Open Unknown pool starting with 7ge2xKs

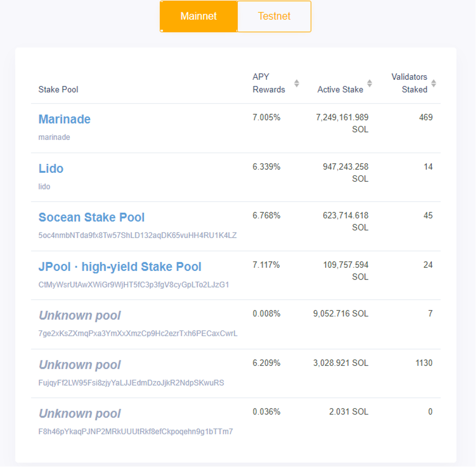pos(79,315)
